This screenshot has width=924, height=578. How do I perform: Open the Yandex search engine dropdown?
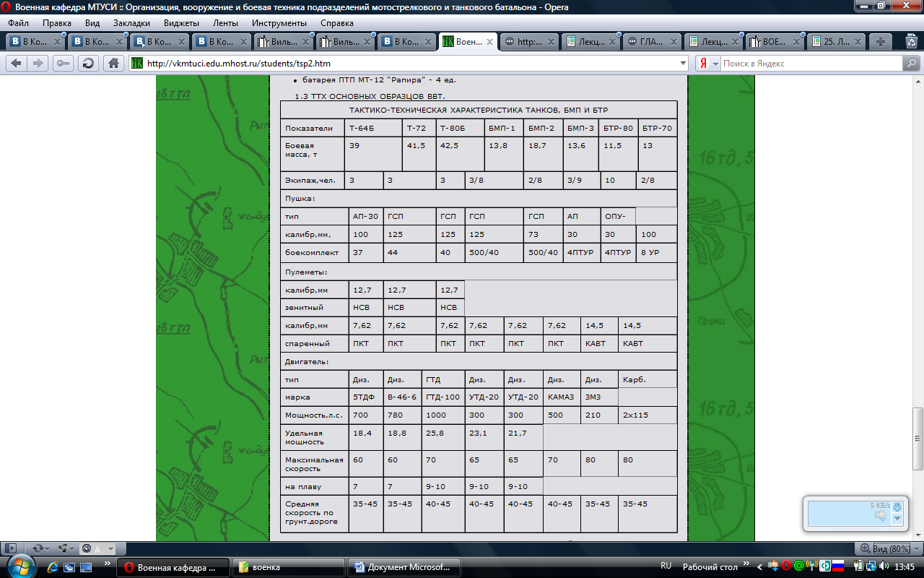pos(716,64)
